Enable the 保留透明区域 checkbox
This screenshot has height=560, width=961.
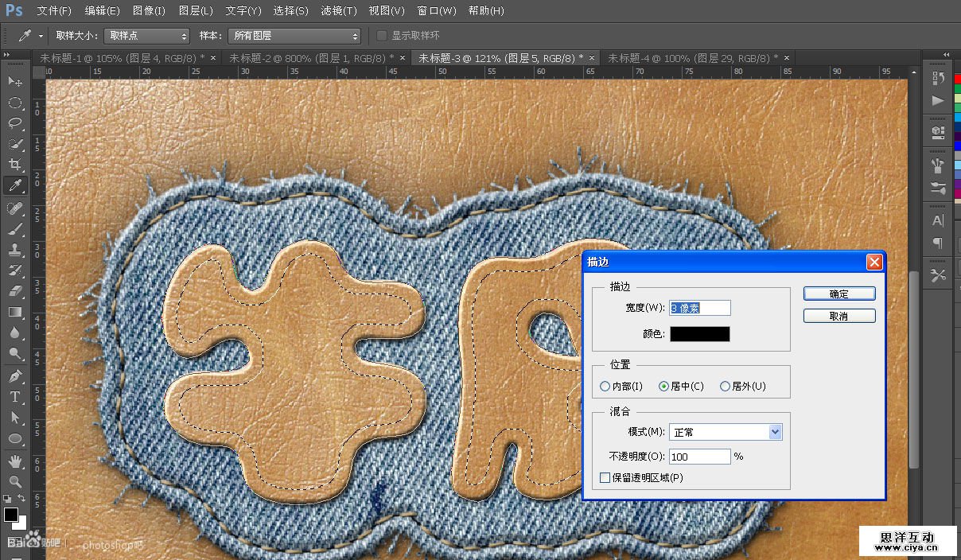605,478
